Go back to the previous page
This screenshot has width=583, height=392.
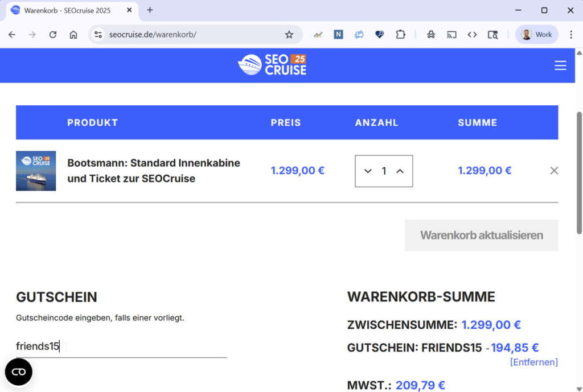point(12,35)
